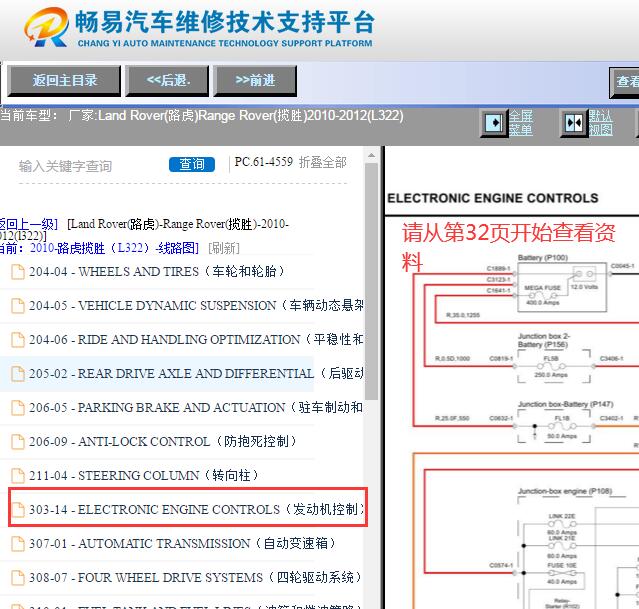Click the file icon beside 204-05
Image resolution: width=639 pixels, height=609 pixels.
tap(18, 305)
